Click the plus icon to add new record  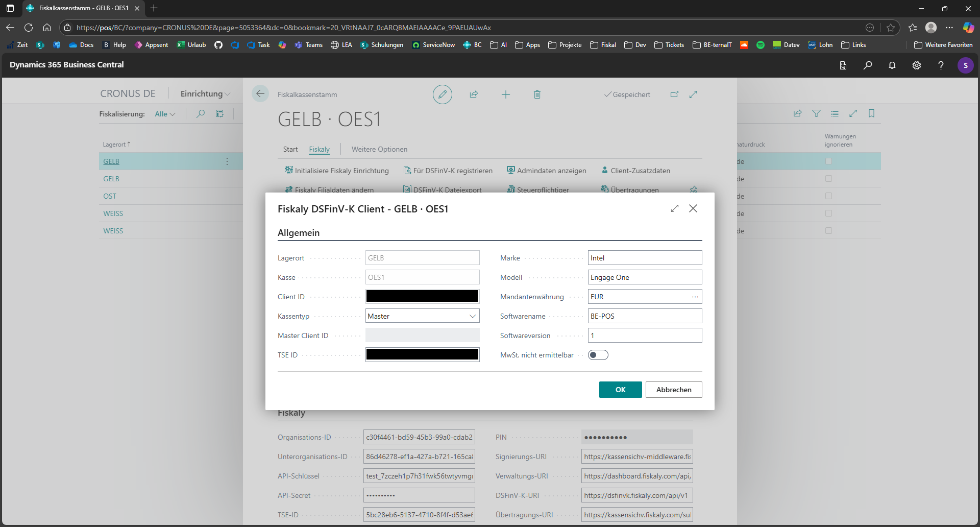(505, 94)
